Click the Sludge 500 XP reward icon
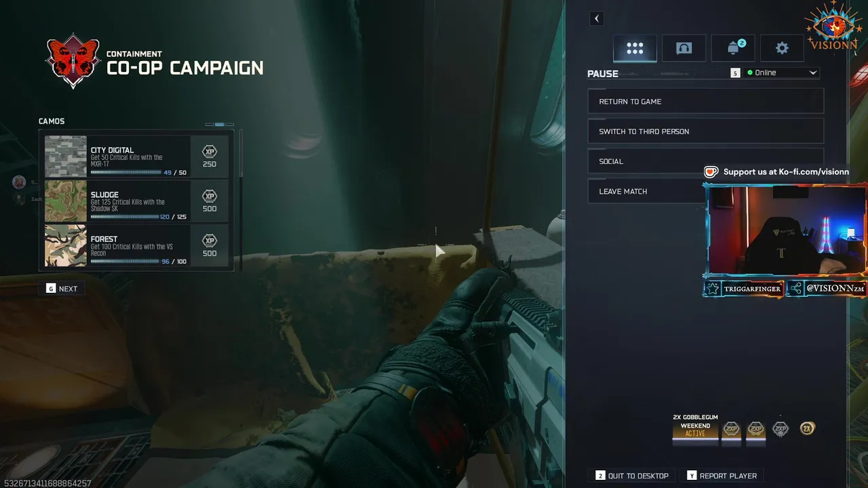The height and width of the screenshot is (488, 868). 210,201
